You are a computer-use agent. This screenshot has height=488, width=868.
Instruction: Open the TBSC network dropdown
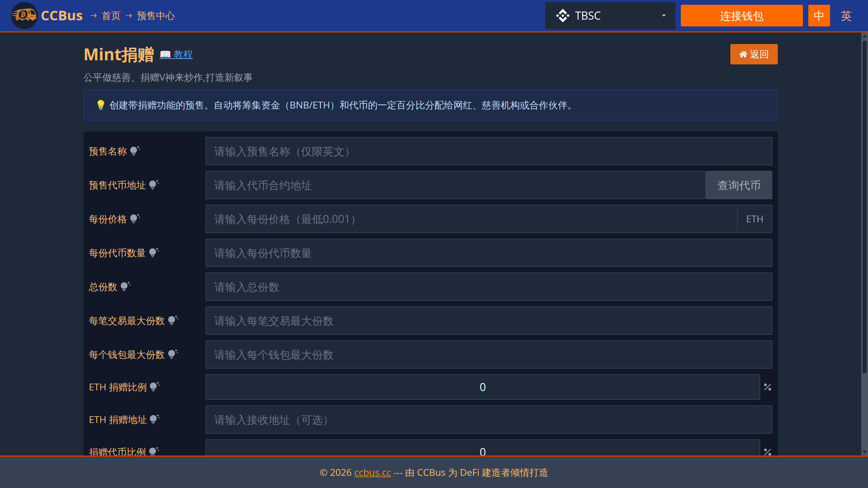tap(610, 16)
